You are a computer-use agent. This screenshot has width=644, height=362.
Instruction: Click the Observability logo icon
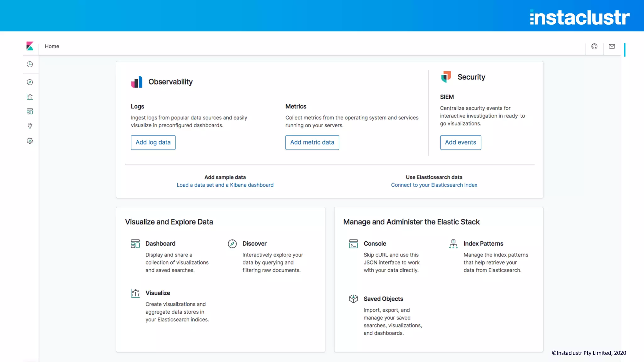coord(137,82)
